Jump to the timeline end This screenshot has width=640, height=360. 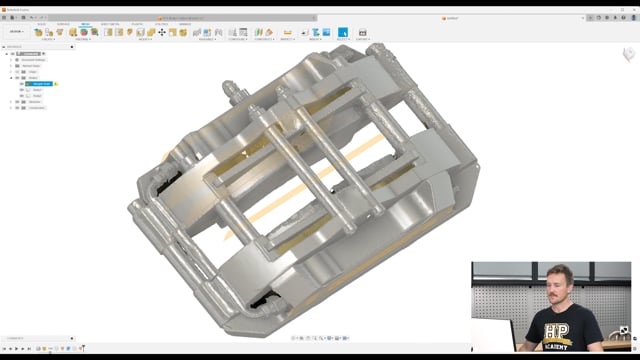pos(29,349)
